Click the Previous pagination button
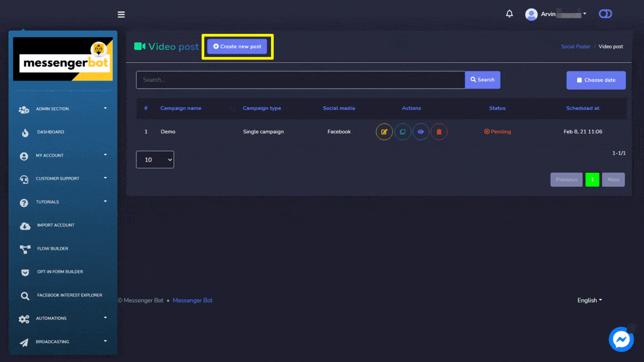 (x=566, y=180)
